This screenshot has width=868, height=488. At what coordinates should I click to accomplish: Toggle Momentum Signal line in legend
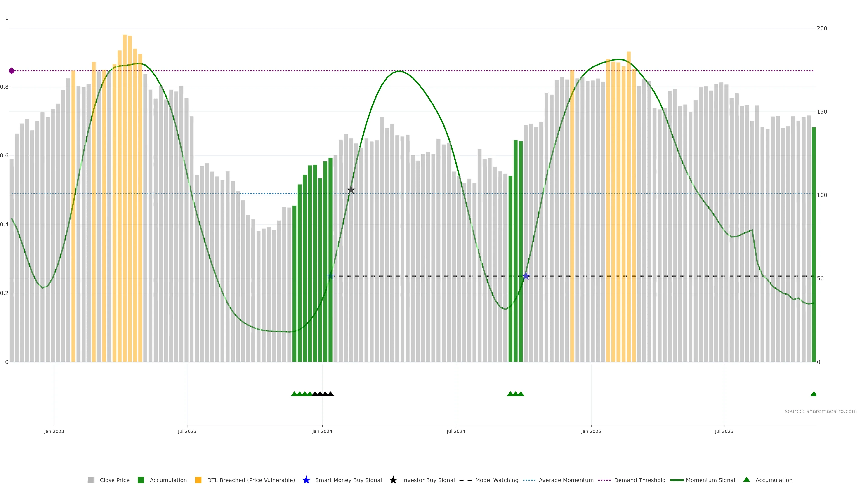710,480
